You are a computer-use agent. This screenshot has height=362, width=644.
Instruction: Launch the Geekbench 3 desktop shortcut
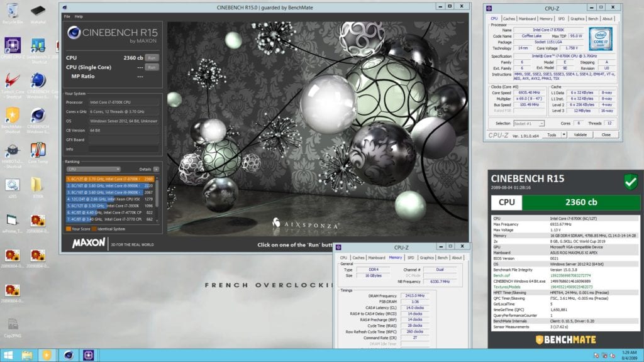tap(38, 46)
